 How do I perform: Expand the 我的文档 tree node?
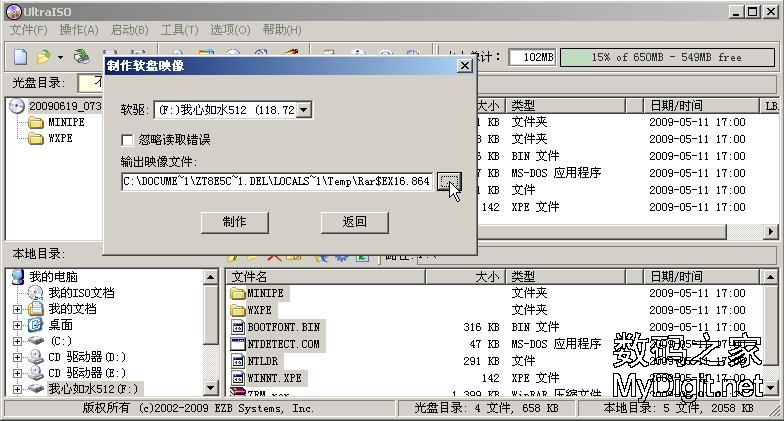coord(18,310)
